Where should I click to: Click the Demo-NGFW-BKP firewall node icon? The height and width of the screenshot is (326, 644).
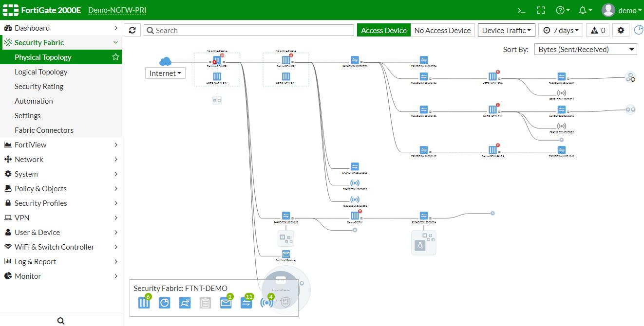[217, 76]
